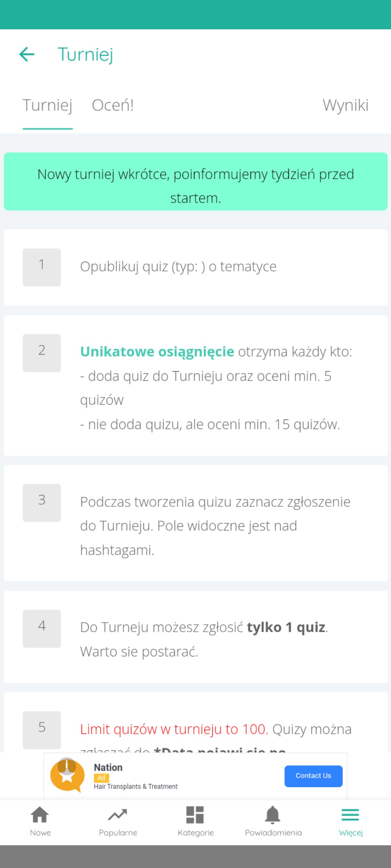Tap the new tournament announcement banner

[x=195, y=182]
